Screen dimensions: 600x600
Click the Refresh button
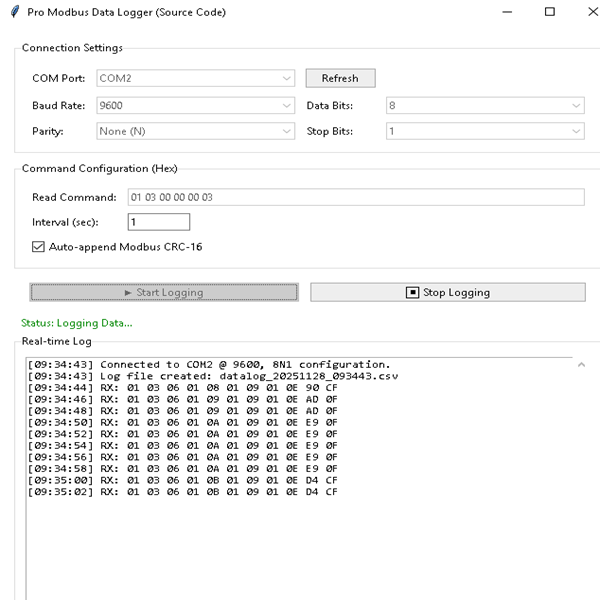coord(340,78)
